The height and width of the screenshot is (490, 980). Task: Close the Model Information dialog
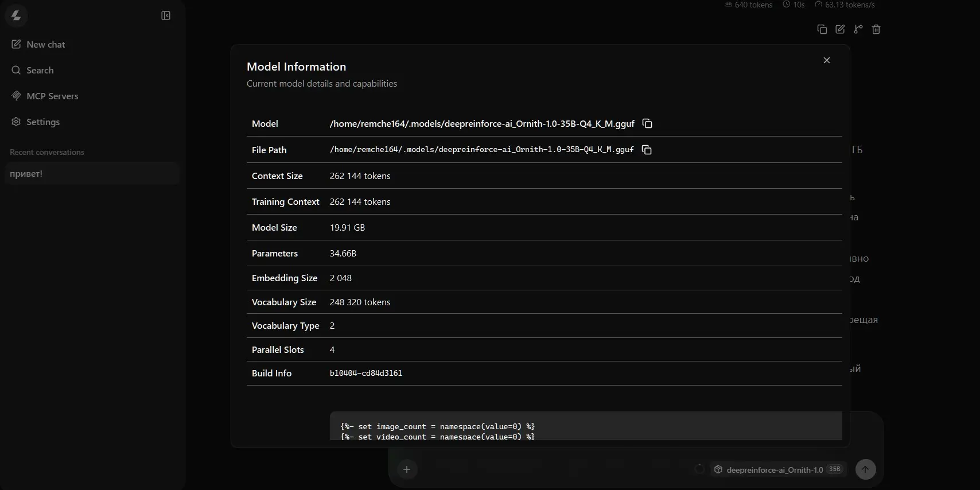[827, 60]
